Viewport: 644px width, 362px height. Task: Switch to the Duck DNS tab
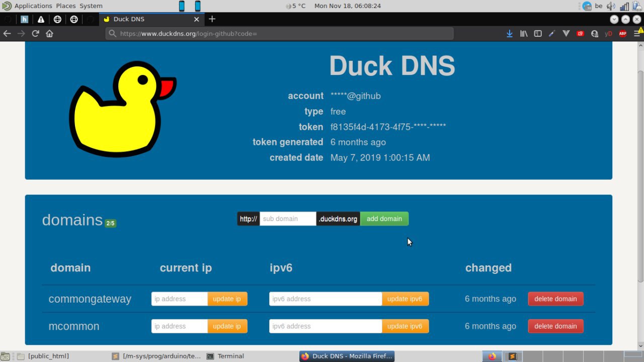click(152, 19)
